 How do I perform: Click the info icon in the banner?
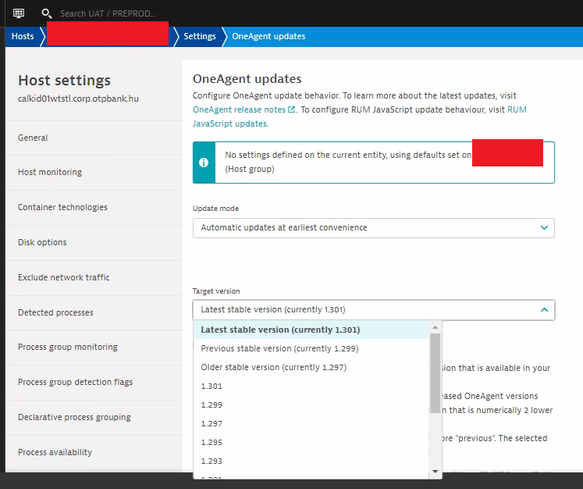pos(204,163)
